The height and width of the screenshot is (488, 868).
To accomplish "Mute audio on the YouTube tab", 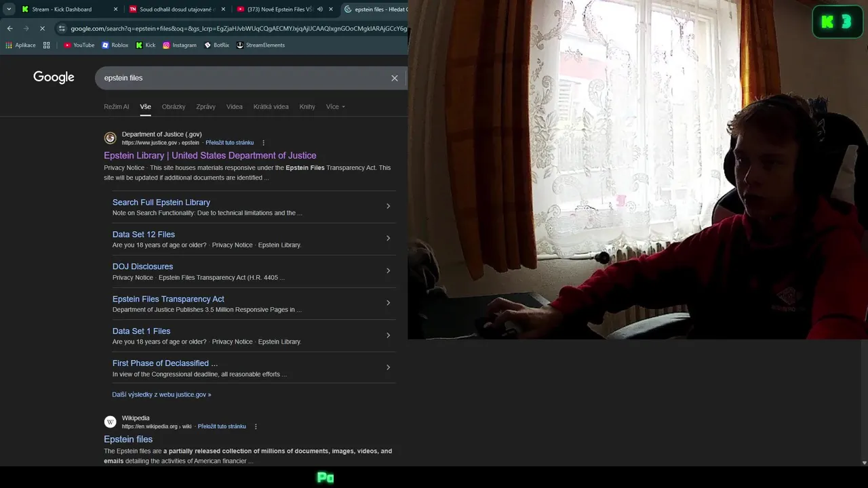I will click(320, 9).
